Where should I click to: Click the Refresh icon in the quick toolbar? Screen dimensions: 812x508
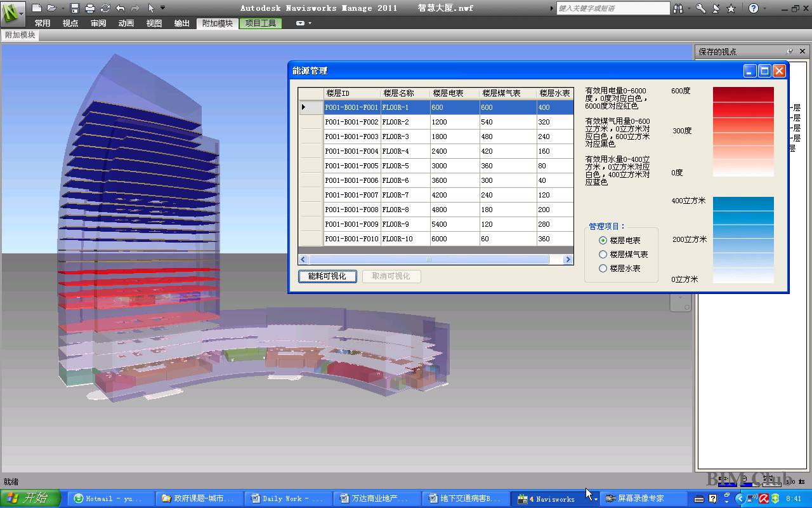(x=105, y=8)
